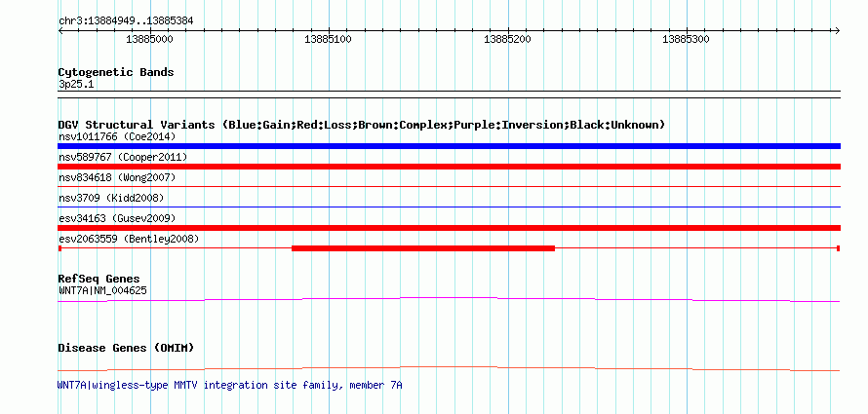
Task: Click the blue gain bar of nsv1011766
Action: (449, 146)
